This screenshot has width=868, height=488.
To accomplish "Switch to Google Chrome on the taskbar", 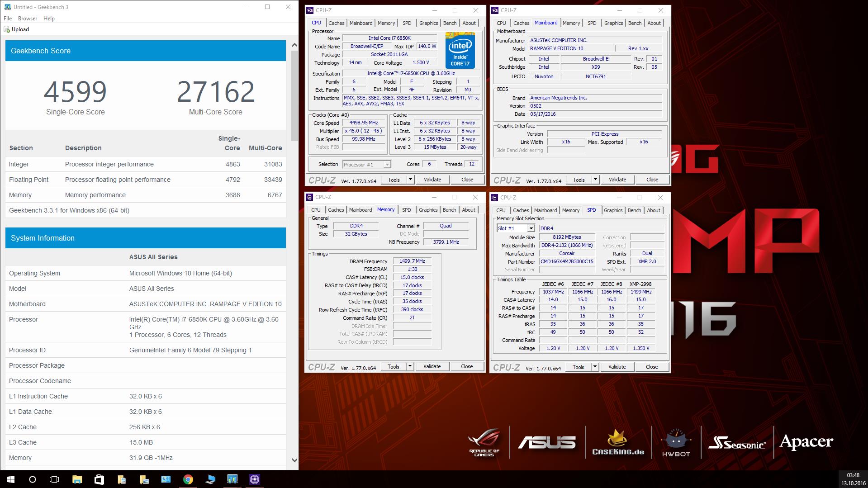I will pos(188,479).
